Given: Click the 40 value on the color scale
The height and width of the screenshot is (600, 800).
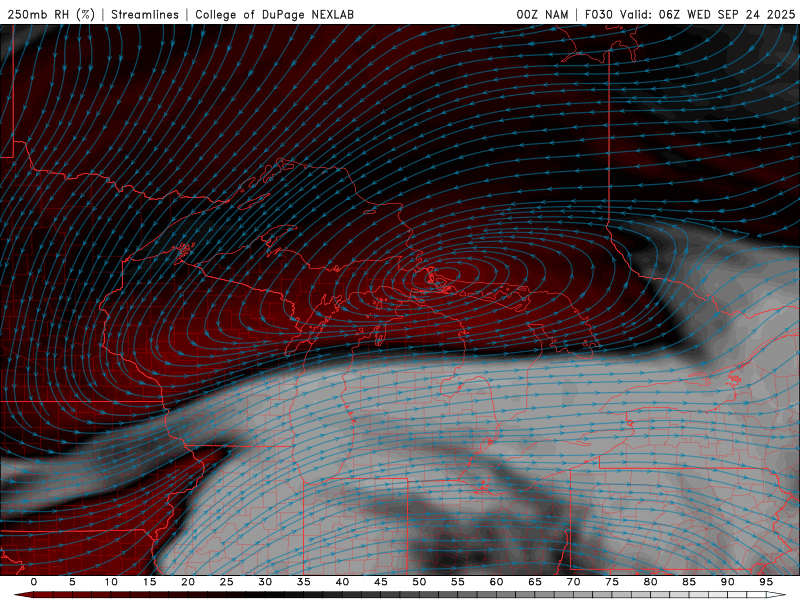Looking at the screenshot, I should pos(342,582).
